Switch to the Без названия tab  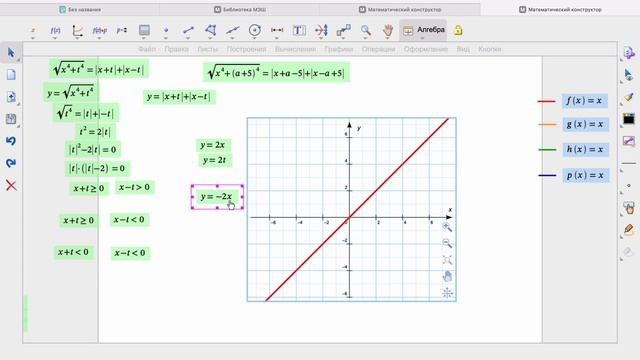tap(80, 9)
